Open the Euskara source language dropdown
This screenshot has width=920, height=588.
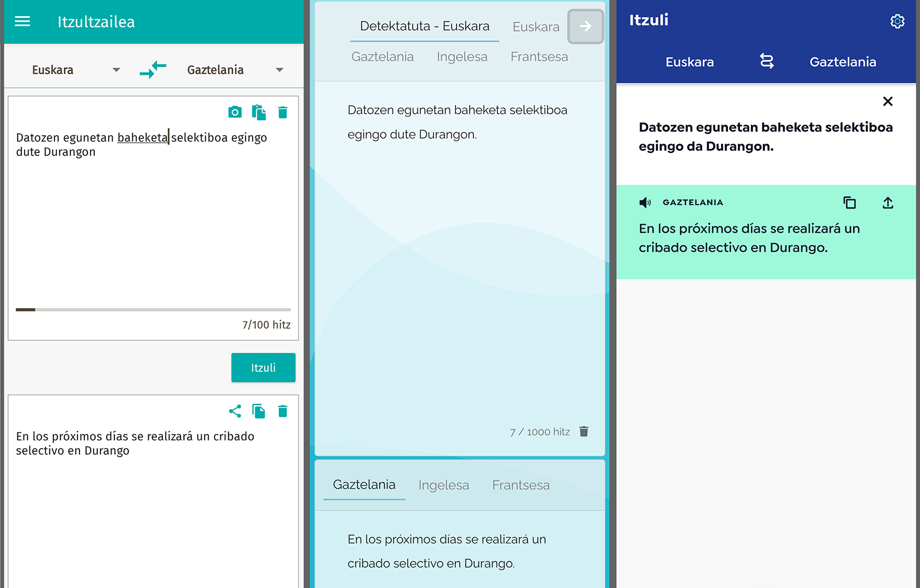coord(76,70)
